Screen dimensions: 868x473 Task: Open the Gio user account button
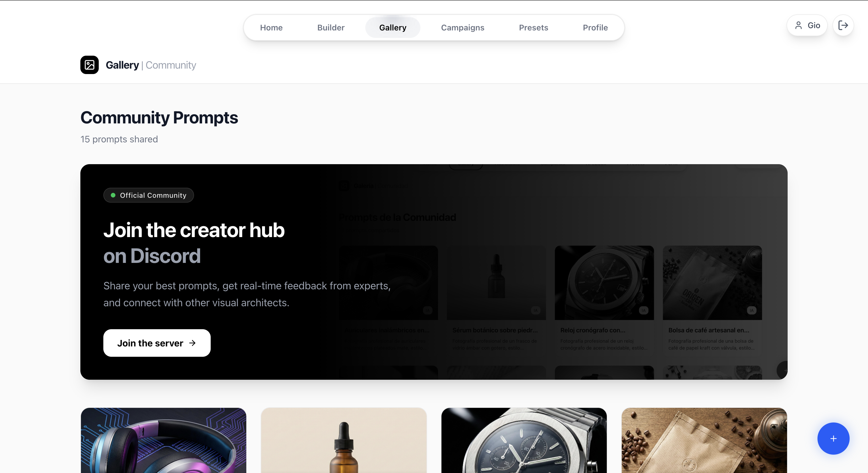coord(807,25)
